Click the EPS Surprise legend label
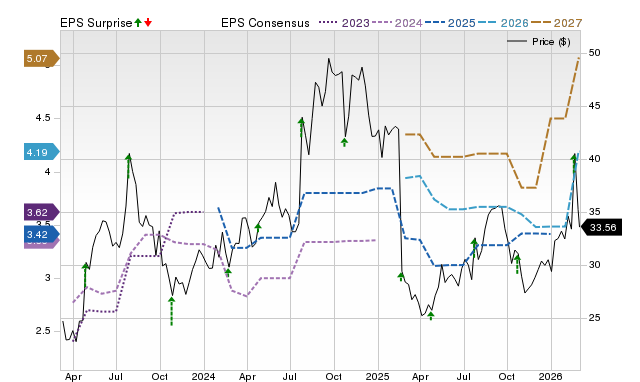 coord(96,23)
